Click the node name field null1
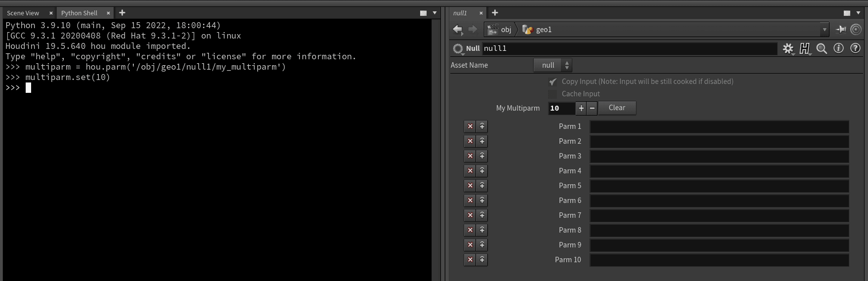This screenshot has height=281, width=868. click(x=629, y=48)
